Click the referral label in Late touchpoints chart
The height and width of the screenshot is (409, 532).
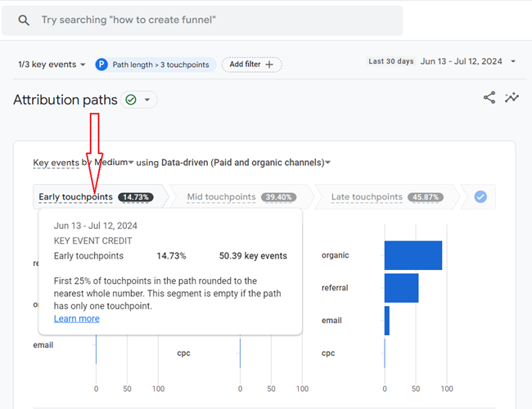(x=335, y=288)
